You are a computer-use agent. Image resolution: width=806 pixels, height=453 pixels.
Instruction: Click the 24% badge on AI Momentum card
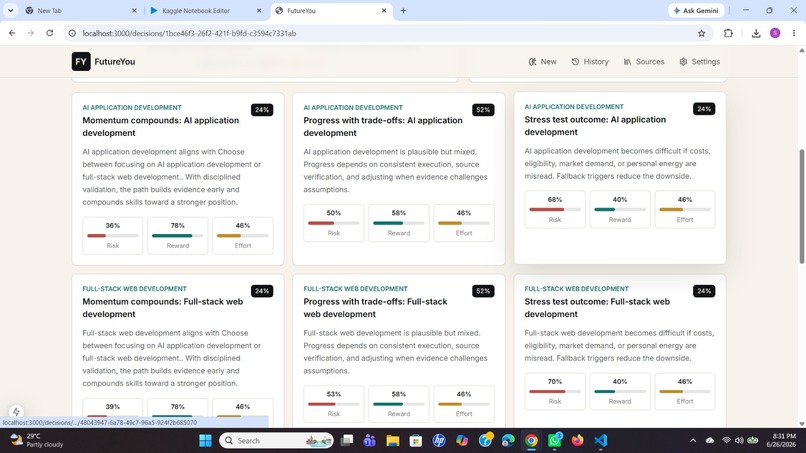click(262, 110)
